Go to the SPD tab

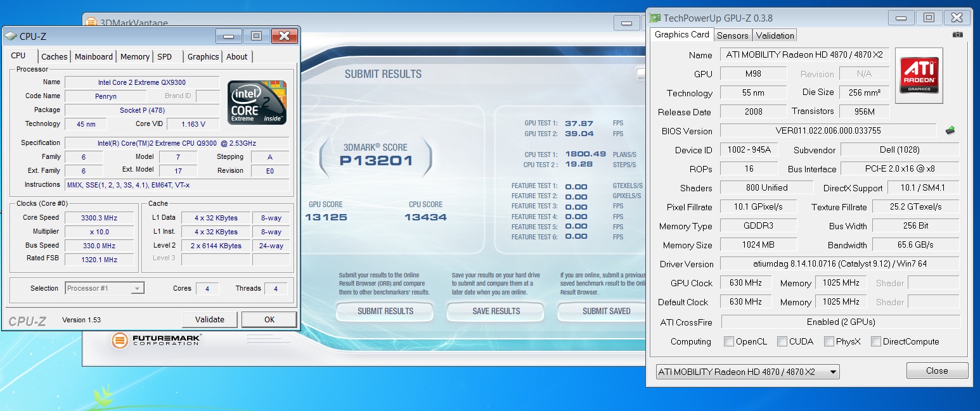point(165,56)
